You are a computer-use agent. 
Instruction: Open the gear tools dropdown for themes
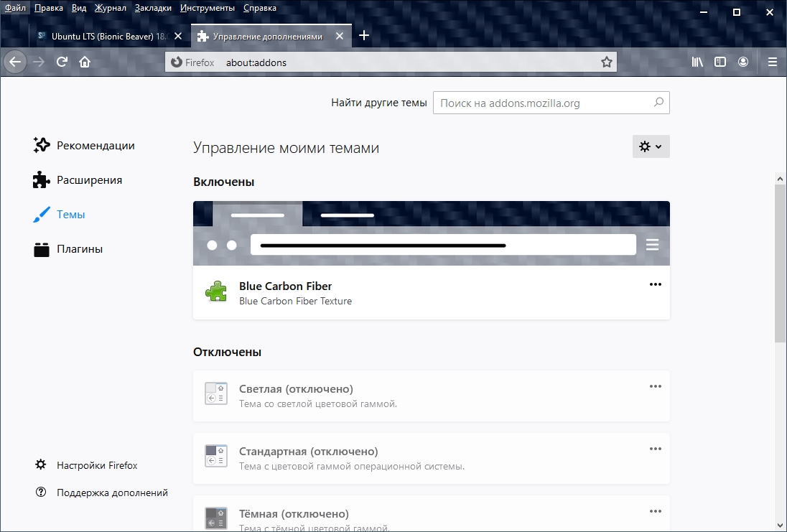click(651, 146)
